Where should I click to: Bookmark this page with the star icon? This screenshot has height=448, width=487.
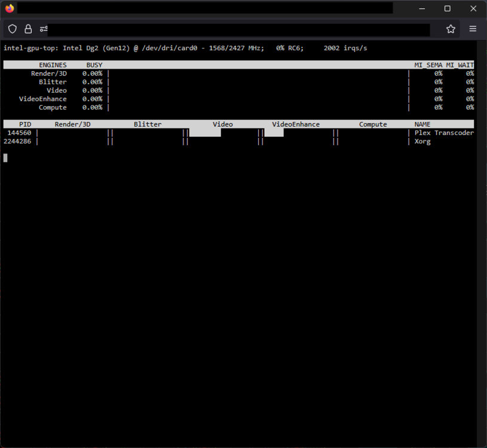click(451, 29)
